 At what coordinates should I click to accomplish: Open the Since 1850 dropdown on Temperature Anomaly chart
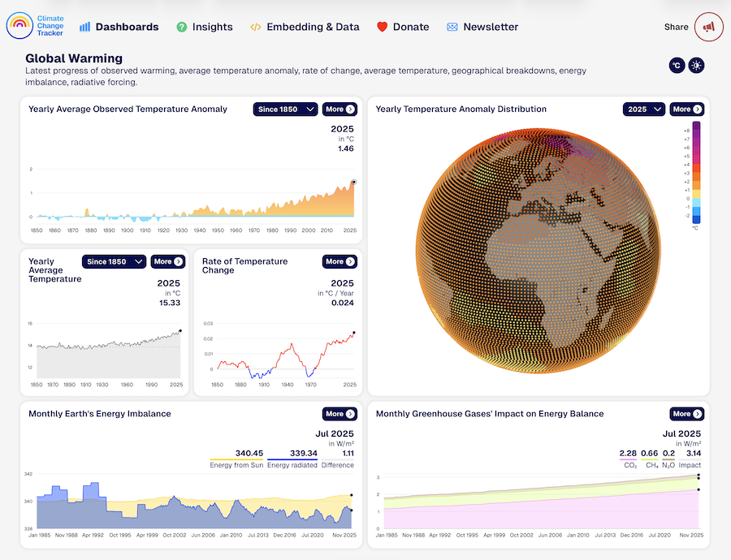click(285, 109)
